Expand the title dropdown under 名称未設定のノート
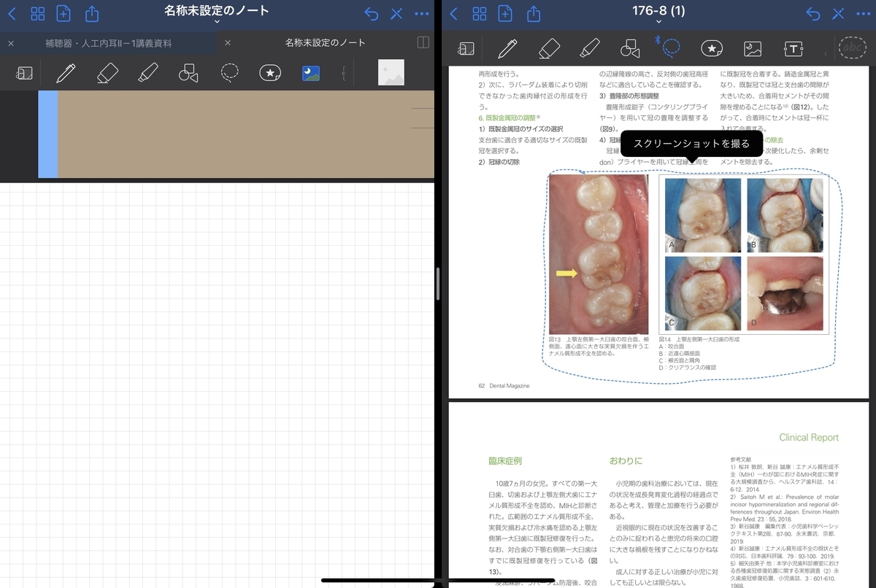This screenshot has width=876, height=588. (217, 21)
